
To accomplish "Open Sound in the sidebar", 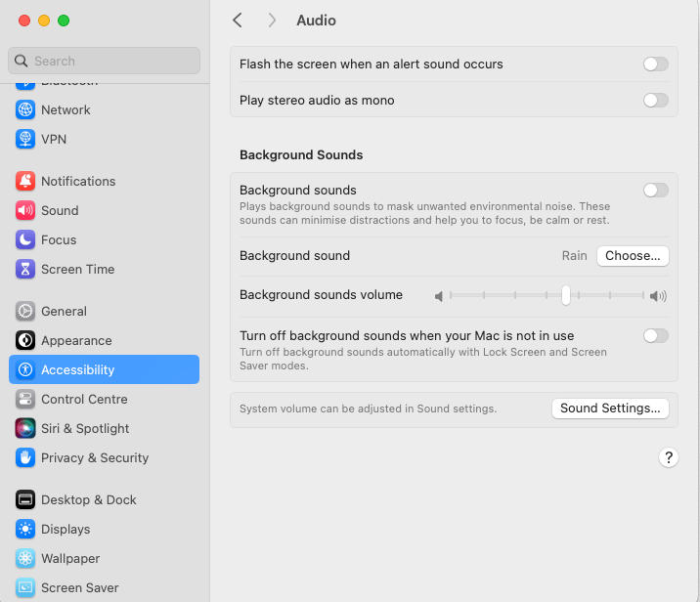I will pyautogui.click(x=60, y=211).
